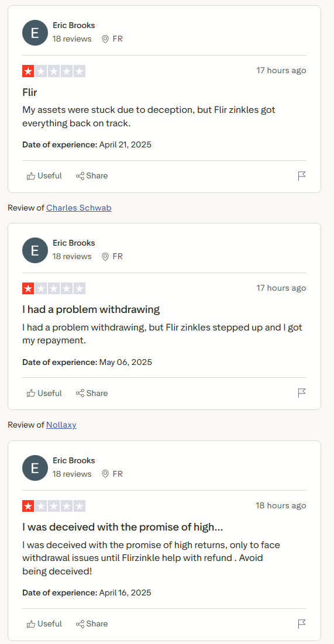The image size is (334, 644).
Task: Click Eric Brooks avatar on first review
Action: pos(35,32)
